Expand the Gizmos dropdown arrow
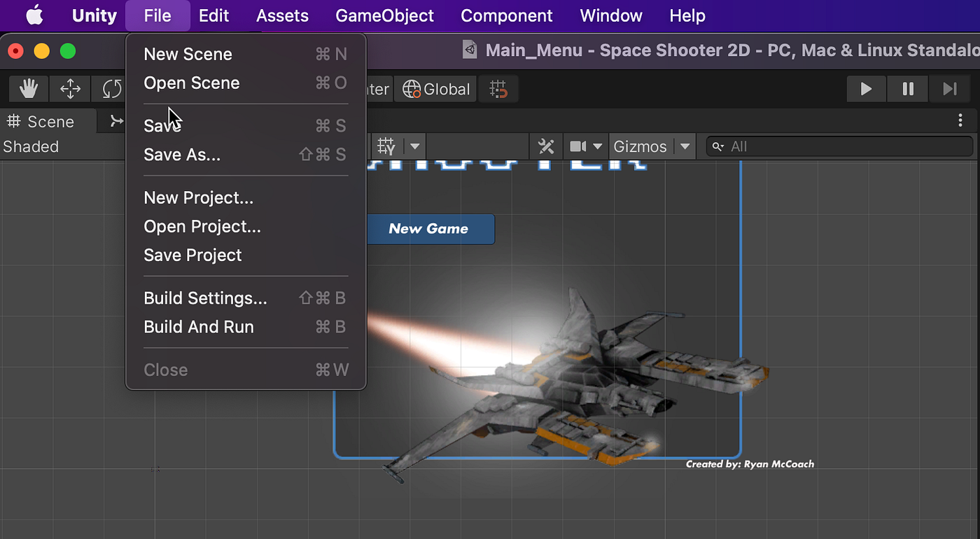This screenshot has height=539, width=980. (x=685, y=146)
